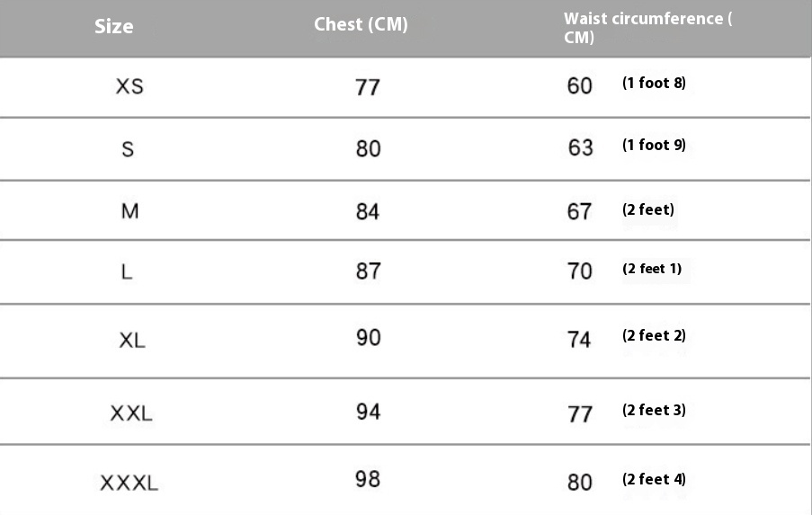The image size is (812, 515).
Task: Click the (2 feet 1) waist note
Action: 652,269
